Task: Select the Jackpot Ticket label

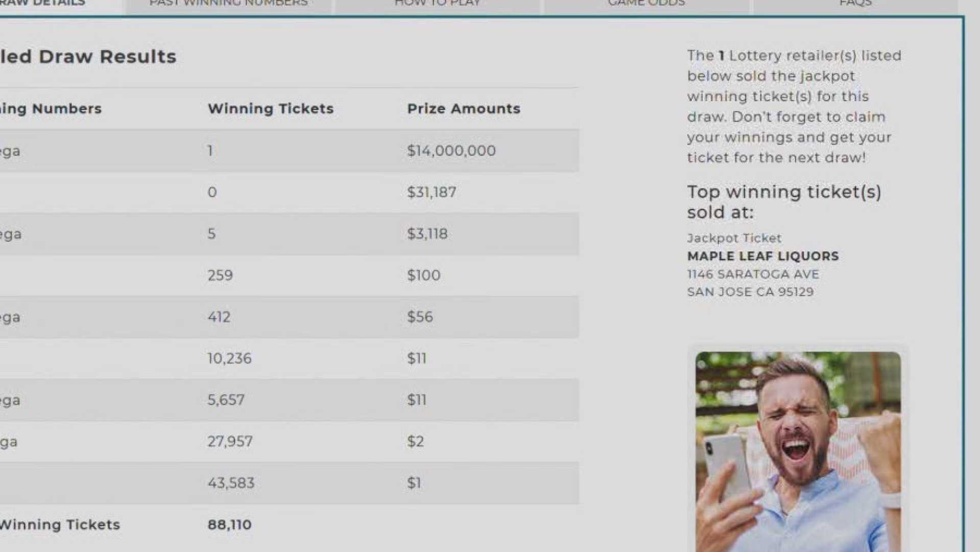Action: pos(734,238)
